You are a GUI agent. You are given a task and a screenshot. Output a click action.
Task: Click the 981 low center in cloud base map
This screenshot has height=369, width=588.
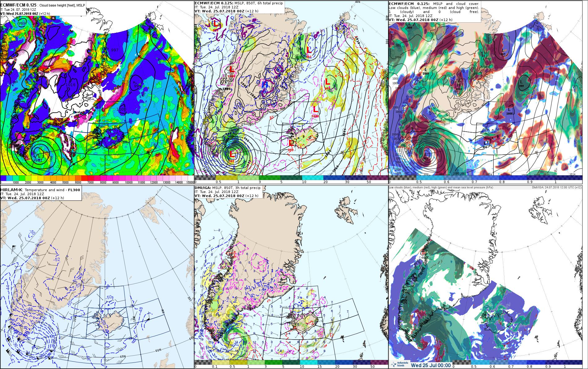pyautogui.click(x=39, y=160)
